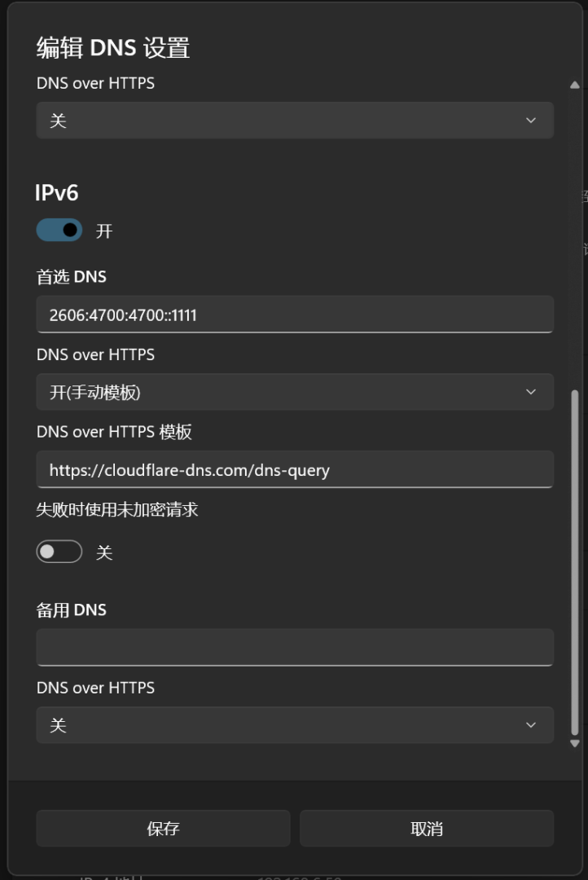This screenshot has width=588, height=880.
Task: Click the empty 备用 DNS input field
Action: (294, 648)
